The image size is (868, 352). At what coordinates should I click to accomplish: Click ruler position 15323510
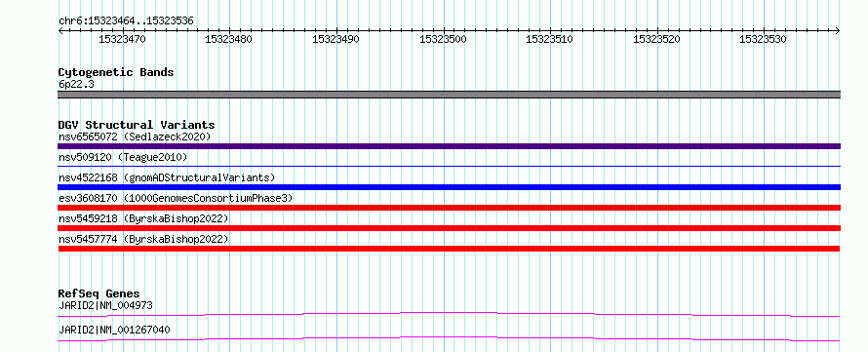coord(550,39)
